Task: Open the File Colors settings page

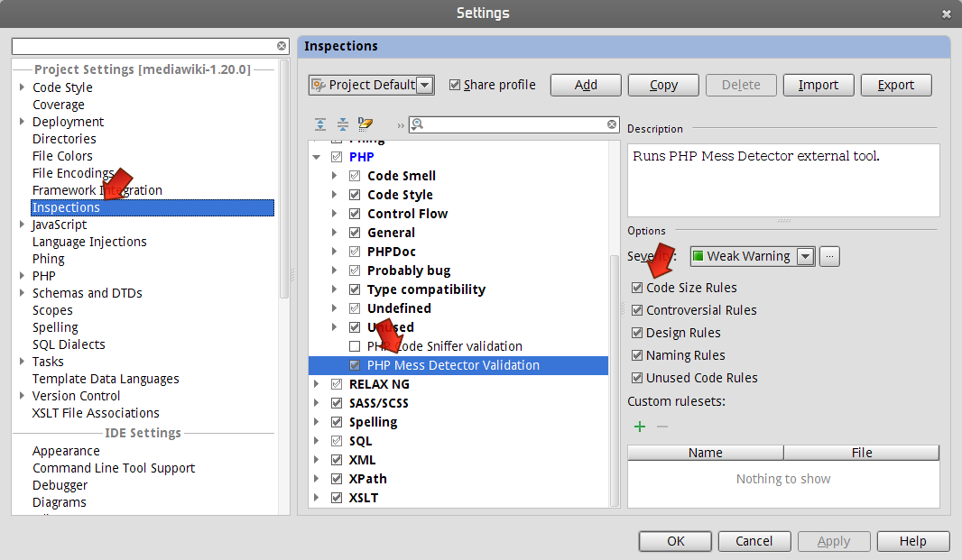Action: pyautogui.click(x=62, y=156)
